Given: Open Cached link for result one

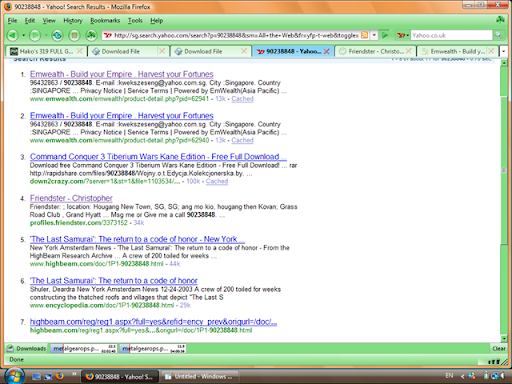Looking at the screenshot, I should click(x=242, y=99).
